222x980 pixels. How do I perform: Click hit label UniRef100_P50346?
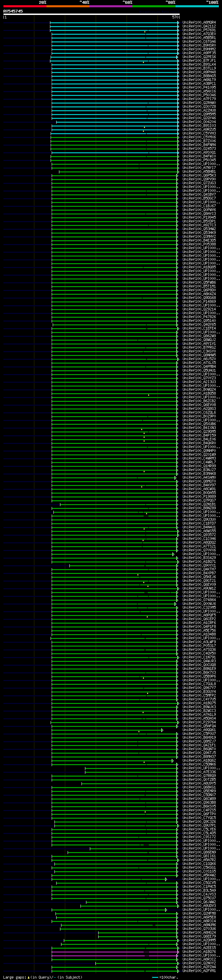click(199, 95)
